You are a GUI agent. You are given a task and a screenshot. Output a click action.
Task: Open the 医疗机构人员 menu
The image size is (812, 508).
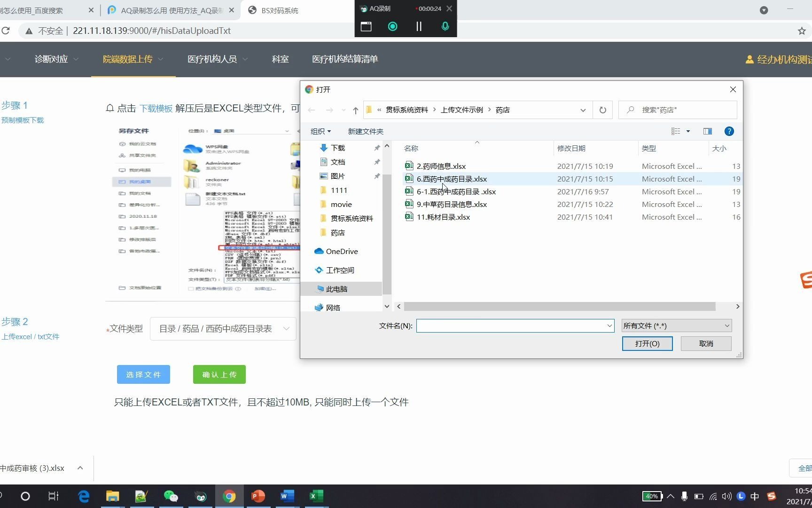(x=217, y=59)
